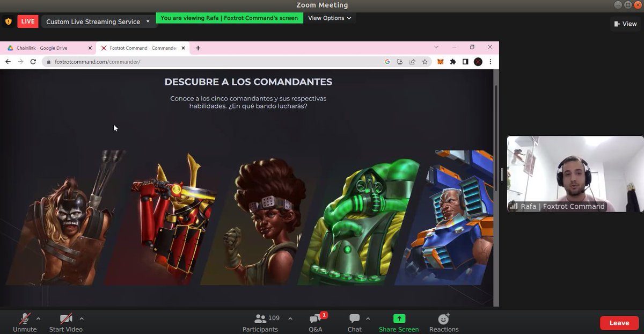Viewport: 644px width, 334px height.
Task: Open video options arrow beside Start Video
Action: click(82, 318)
